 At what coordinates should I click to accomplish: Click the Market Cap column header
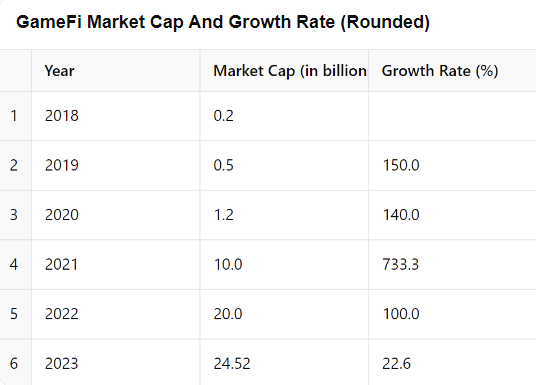coord(284,71)
